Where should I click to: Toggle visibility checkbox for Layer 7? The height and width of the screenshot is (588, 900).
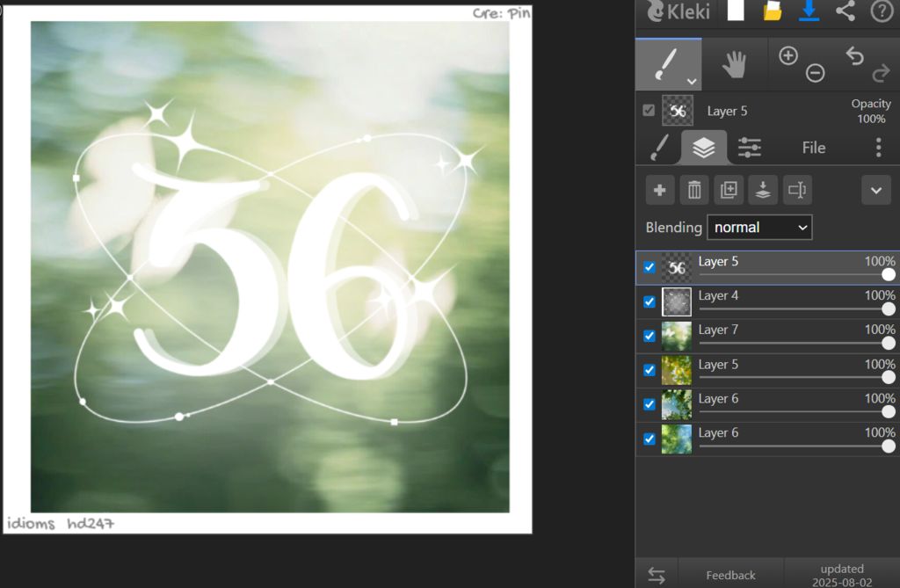(650, 336)
